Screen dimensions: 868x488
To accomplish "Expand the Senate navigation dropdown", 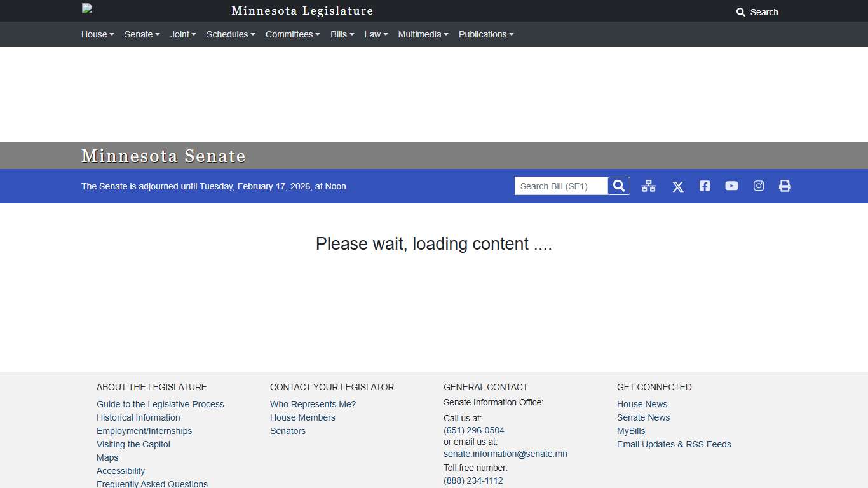I will click(142, 34).
